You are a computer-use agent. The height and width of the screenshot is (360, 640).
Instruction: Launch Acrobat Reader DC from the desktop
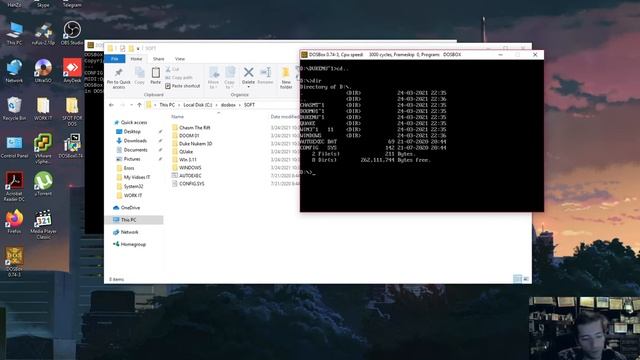[14, 186]
